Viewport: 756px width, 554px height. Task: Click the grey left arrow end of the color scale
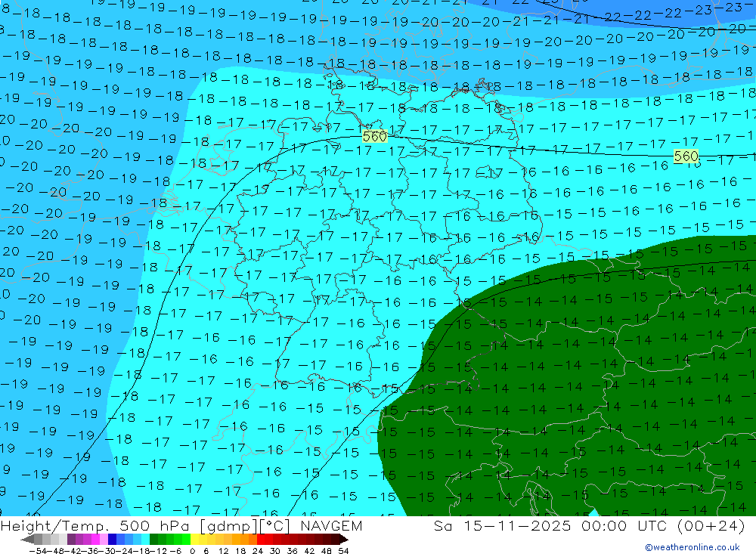pyautogui.click(x=27, y=539)
